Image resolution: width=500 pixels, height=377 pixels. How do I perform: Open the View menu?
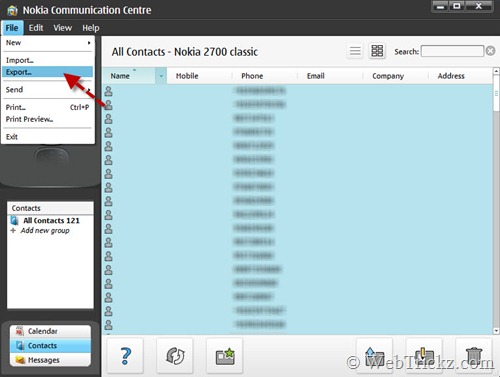(62, 28)
